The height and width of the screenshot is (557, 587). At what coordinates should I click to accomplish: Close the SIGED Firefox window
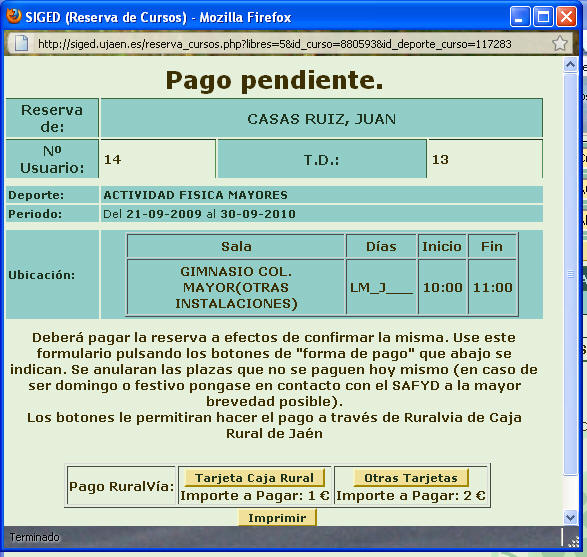566,17
